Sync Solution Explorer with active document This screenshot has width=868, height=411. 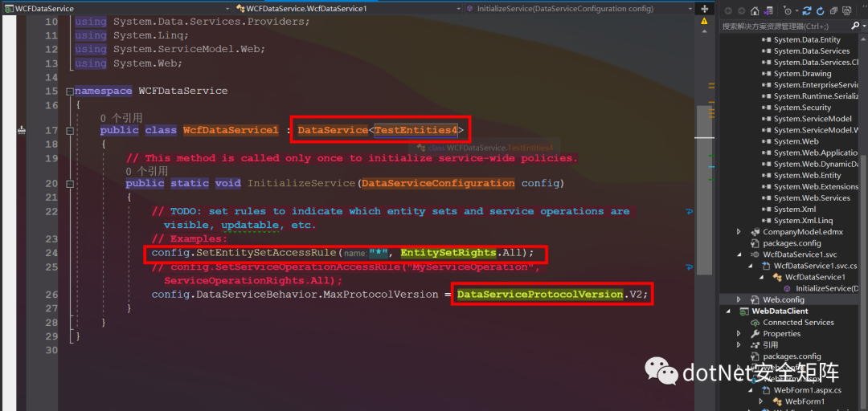807,10
